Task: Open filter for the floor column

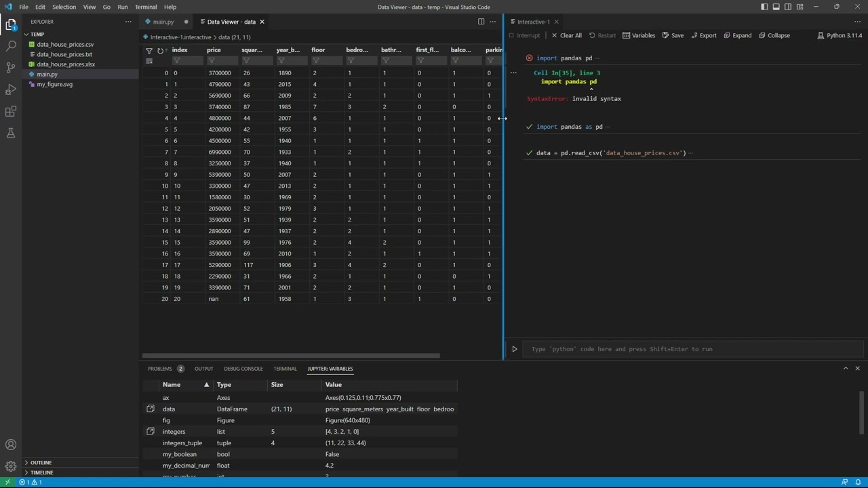Action: click(x=316, y=61)
